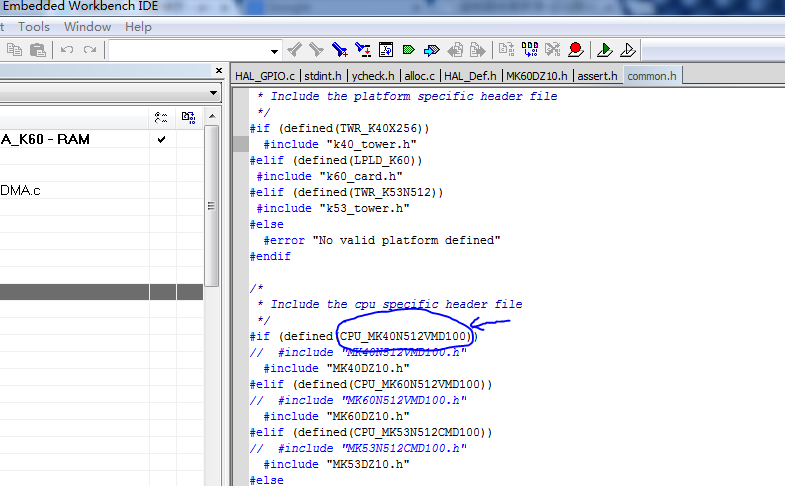The height and width of the screenshot is (486, 785).
Task: Open the Window menu
Action: click(x=88, y=27)
